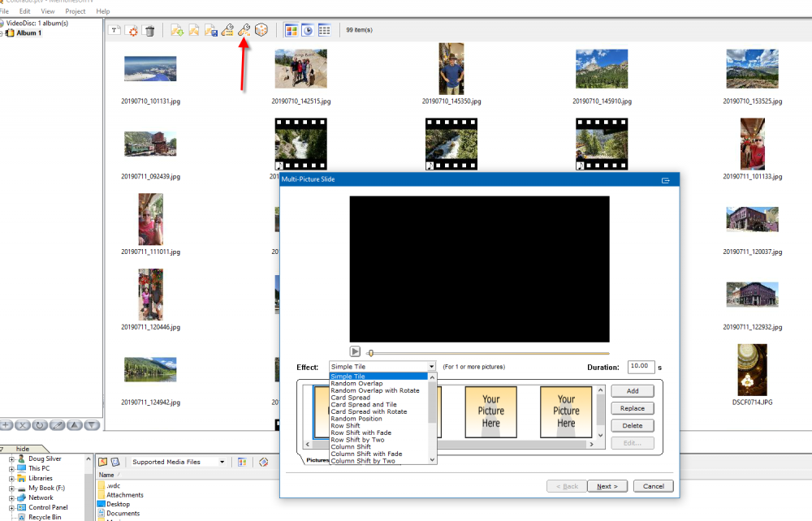
Task: Open the View menu
Action: (x=48, y=11)
